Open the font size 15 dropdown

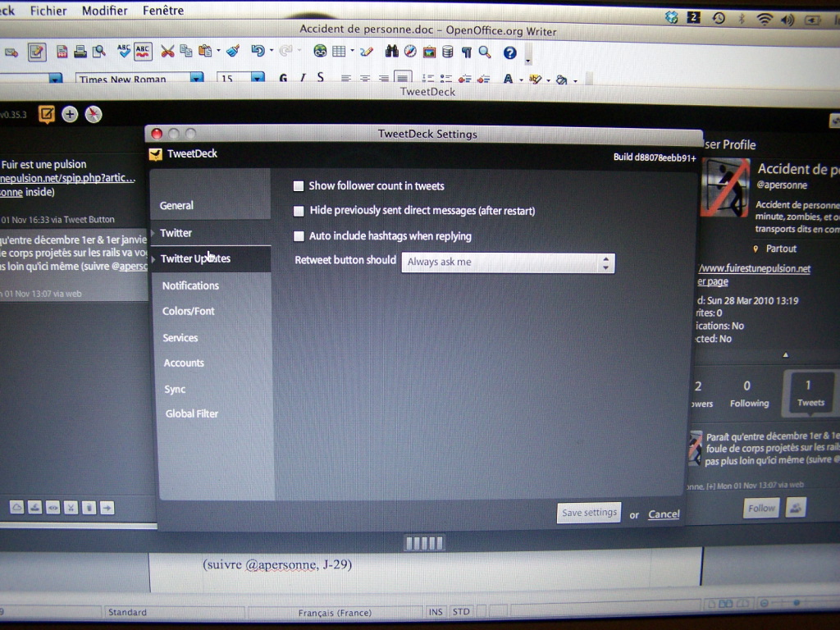point(258,78)
